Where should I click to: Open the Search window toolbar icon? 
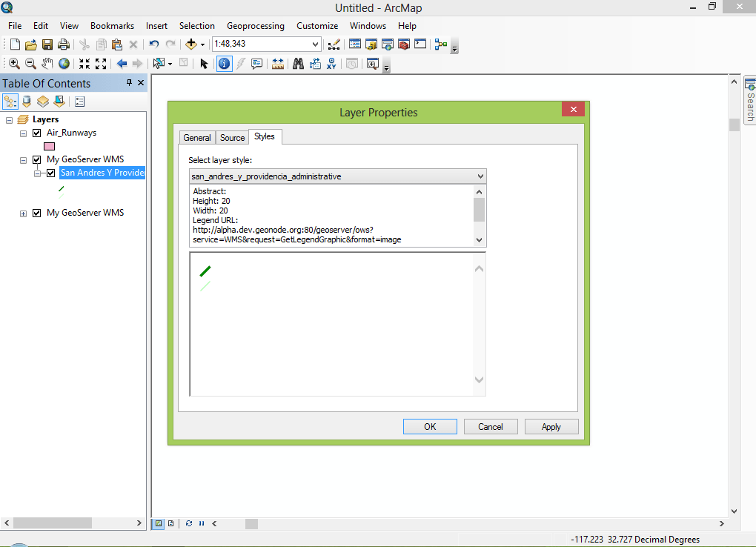pyautogui.click(x=388, y=44)
